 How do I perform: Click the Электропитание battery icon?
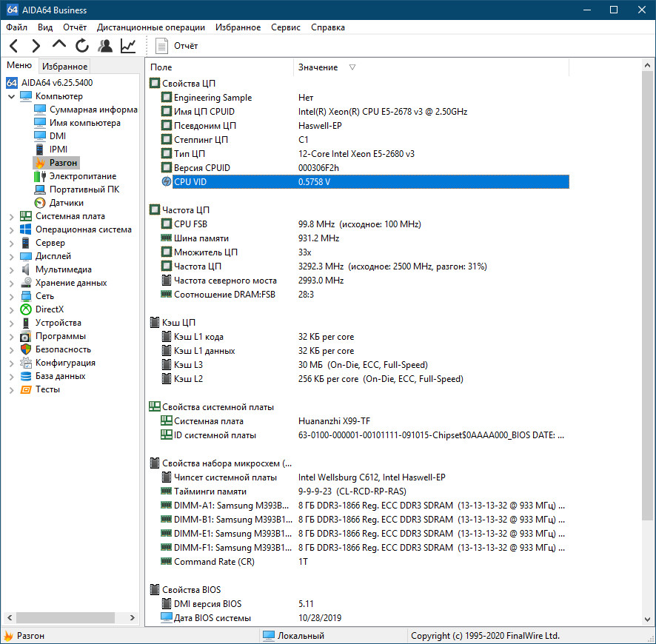(40, 176)
